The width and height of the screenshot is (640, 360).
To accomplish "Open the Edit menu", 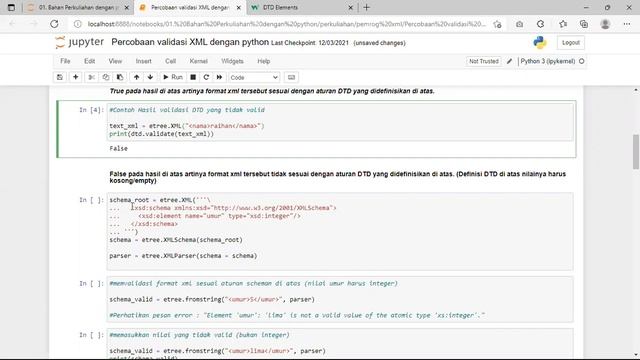I will click(x=89, y=61).
